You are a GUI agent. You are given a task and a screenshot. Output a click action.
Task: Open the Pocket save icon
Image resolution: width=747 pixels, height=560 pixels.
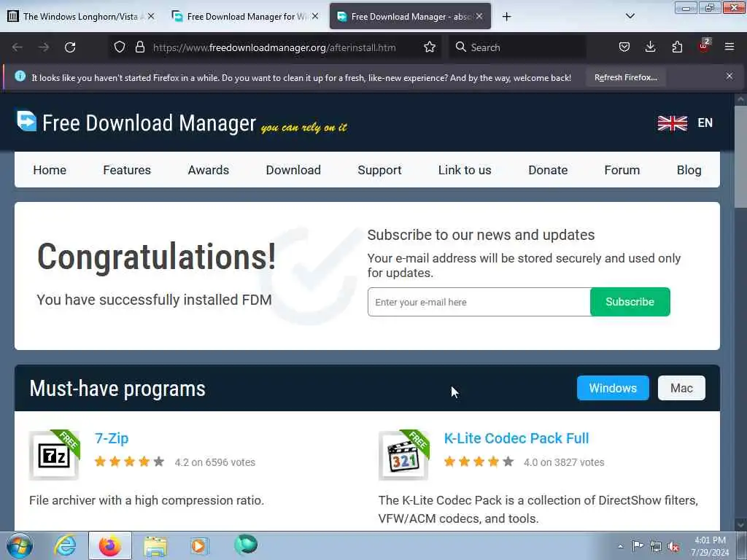click(x=624, y=47)
